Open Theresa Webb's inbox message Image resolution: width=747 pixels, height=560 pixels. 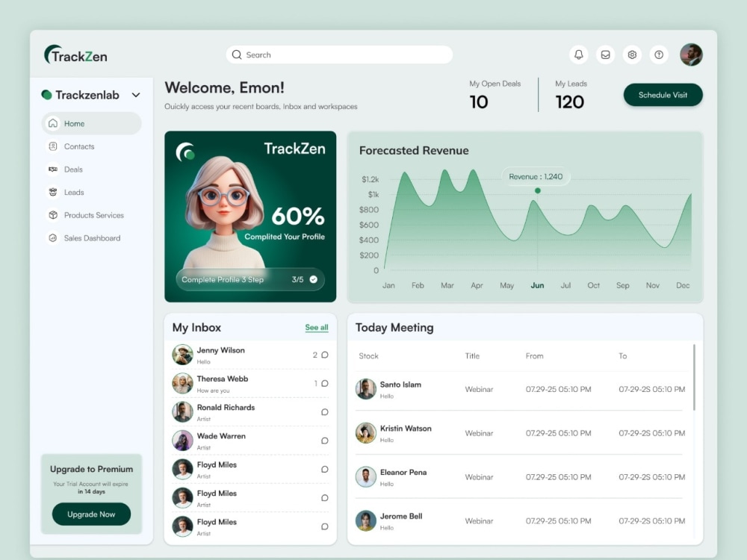click(250, 383)
